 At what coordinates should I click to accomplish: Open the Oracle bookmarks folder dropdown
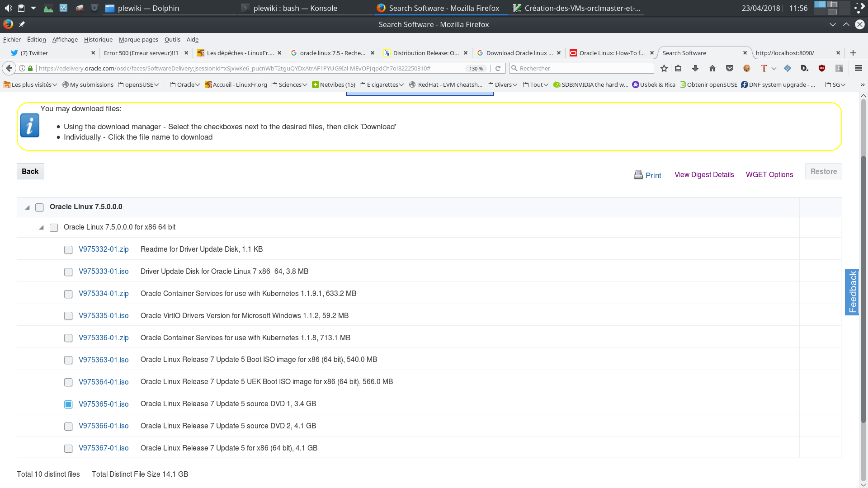pyautogui.click(x=185, y=84)
